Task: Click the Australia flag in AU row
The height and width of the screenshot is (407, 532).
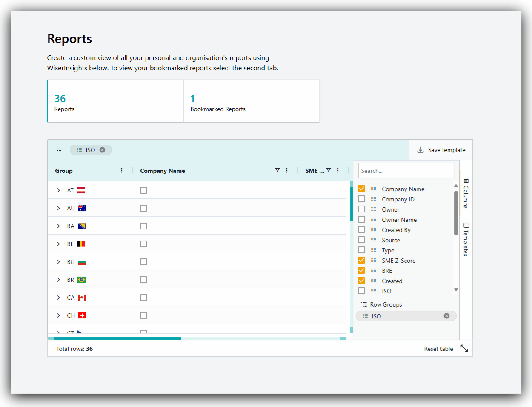Action: (82, 208)
